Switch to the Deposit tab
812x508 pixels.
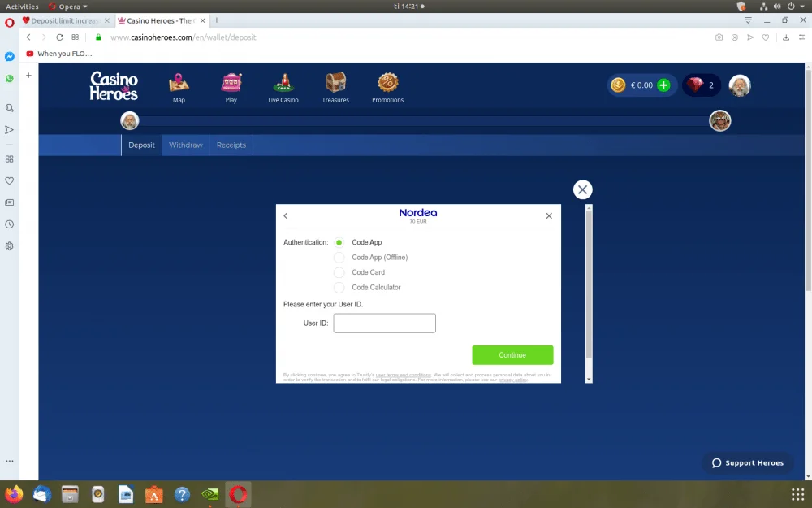click(141, 145)
